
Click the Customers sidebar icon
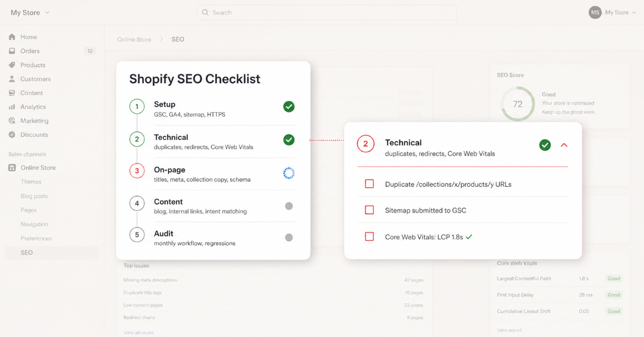pyautogui.click(x=12, y=78)
